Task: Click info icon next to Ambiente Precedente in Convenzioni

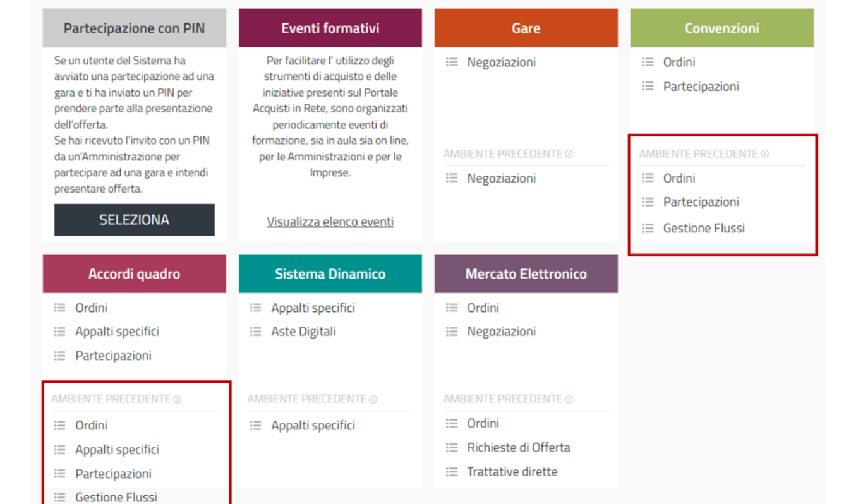Action: point(765,154)
